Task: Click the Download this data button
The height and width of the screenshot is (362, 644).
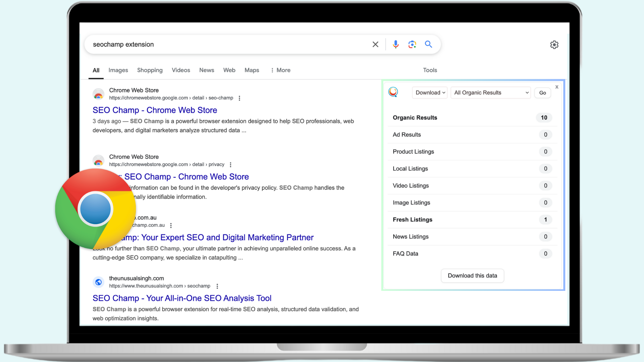Action: point(472,276)
